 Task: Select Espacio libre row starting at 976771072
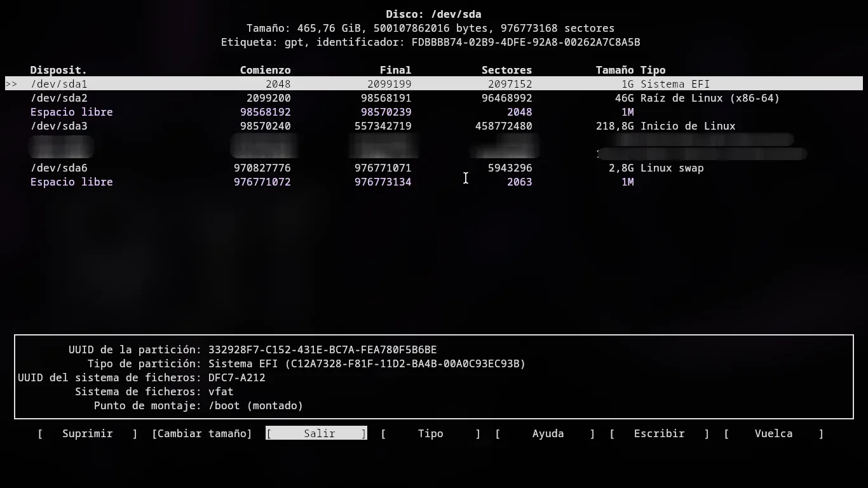434,182
